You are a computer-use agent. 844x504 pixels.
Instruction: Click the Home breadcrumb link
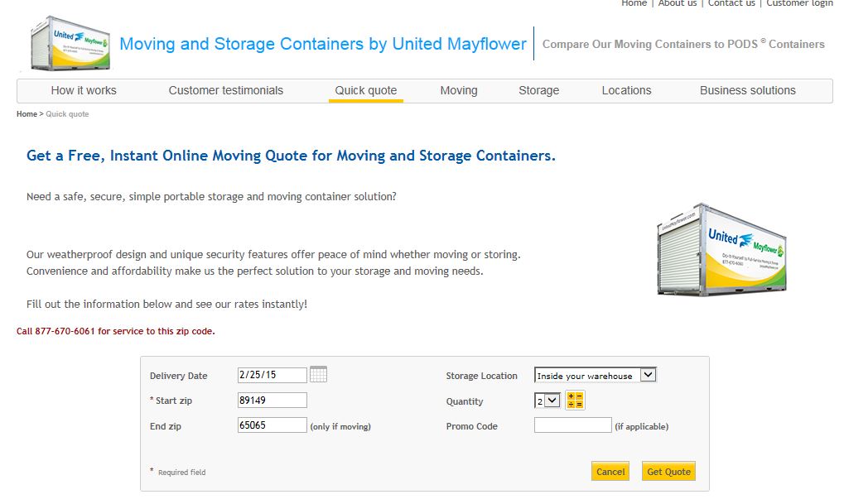point(27,114)
